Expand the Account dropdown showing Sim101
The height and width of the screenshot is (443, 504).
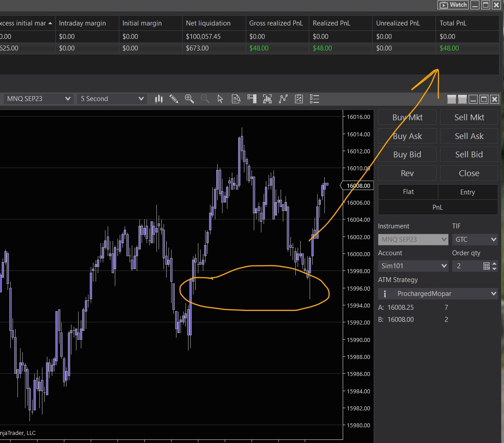click(x=413, y=266)
